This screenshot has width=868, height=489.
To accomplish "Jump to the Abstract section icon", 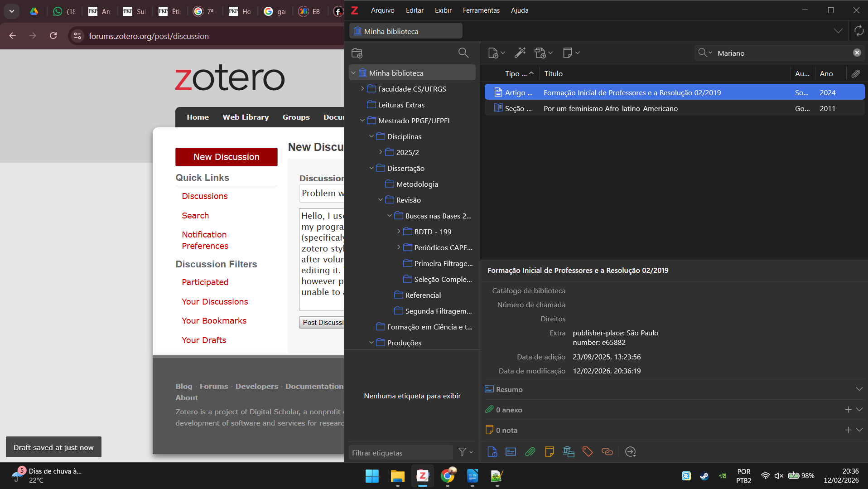I will pos(511,452).
